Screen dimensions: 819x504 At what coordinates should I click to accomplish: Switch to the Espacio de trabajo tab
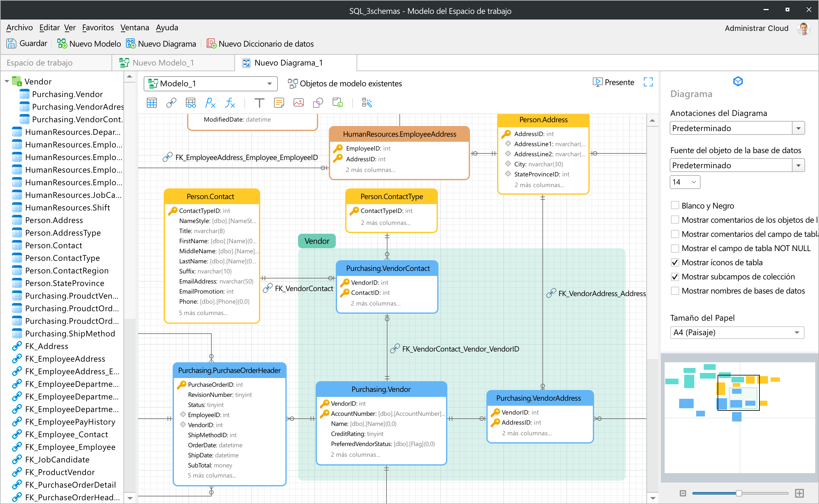[x=56, y=63]
